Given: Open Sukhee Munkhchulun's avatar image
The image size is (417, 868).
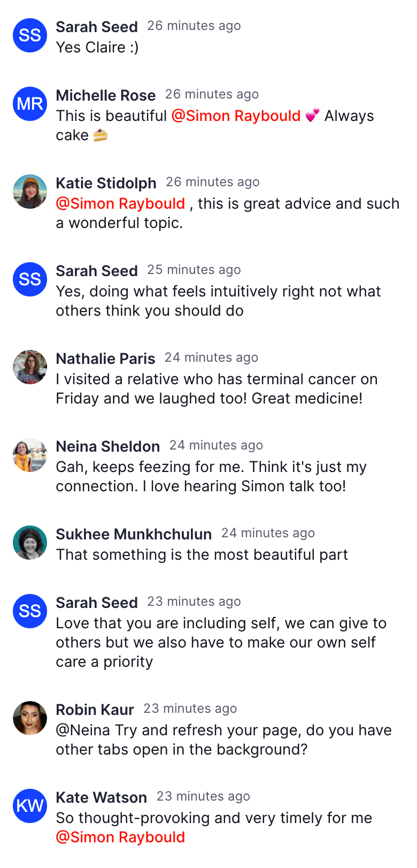Looking at the screenshot, I should (30, 542).
